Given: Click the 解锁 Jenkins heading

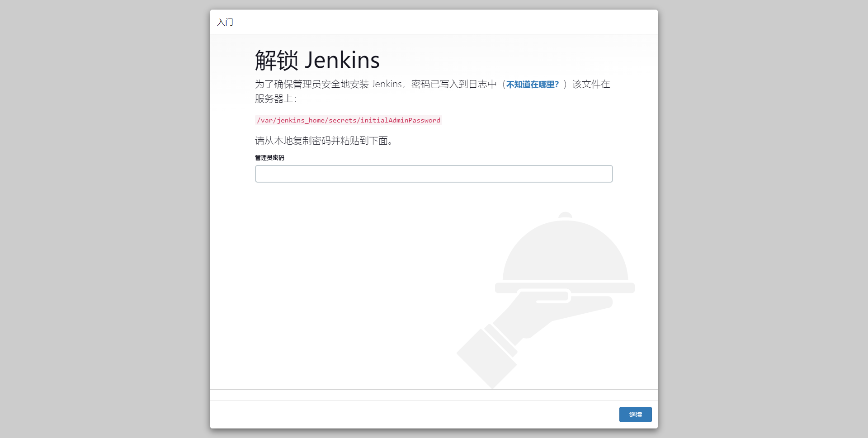Looking at the screenshot, I should click(x=317, y=60).
